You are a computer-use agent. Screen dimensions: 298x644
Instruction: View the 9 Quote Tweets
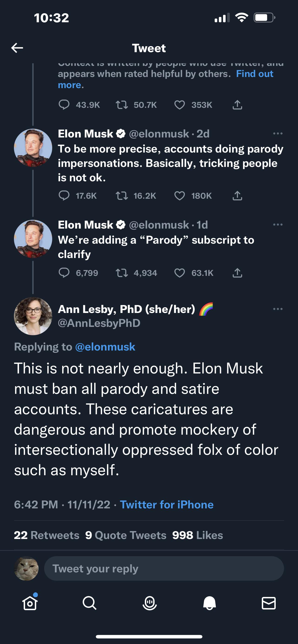coord(126,535)
